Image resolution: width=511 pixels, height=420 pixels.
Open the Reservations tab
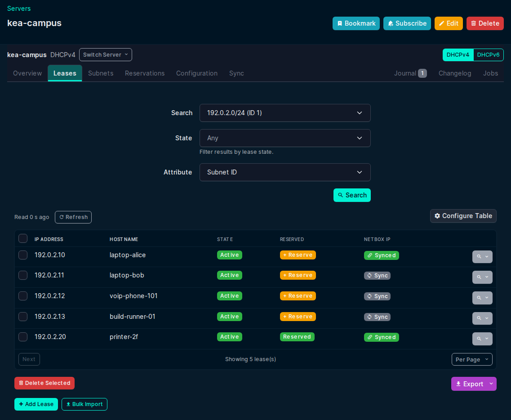pos(145,73)
